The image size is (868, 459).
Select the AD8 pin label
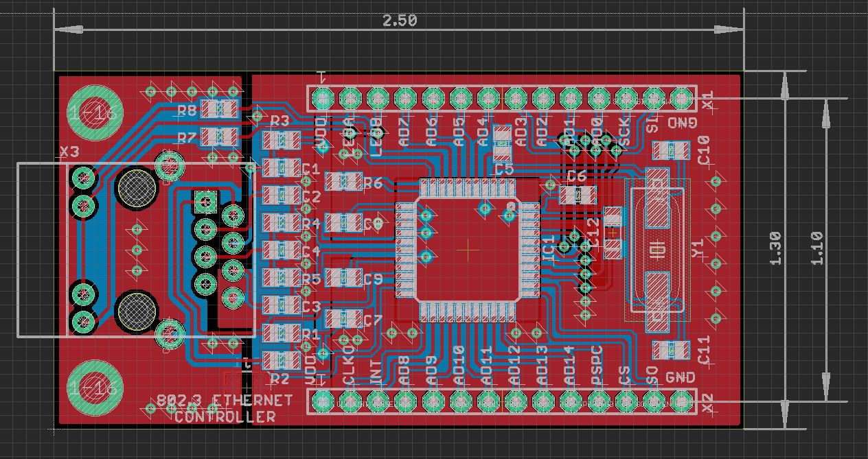(x=404, y=370)
